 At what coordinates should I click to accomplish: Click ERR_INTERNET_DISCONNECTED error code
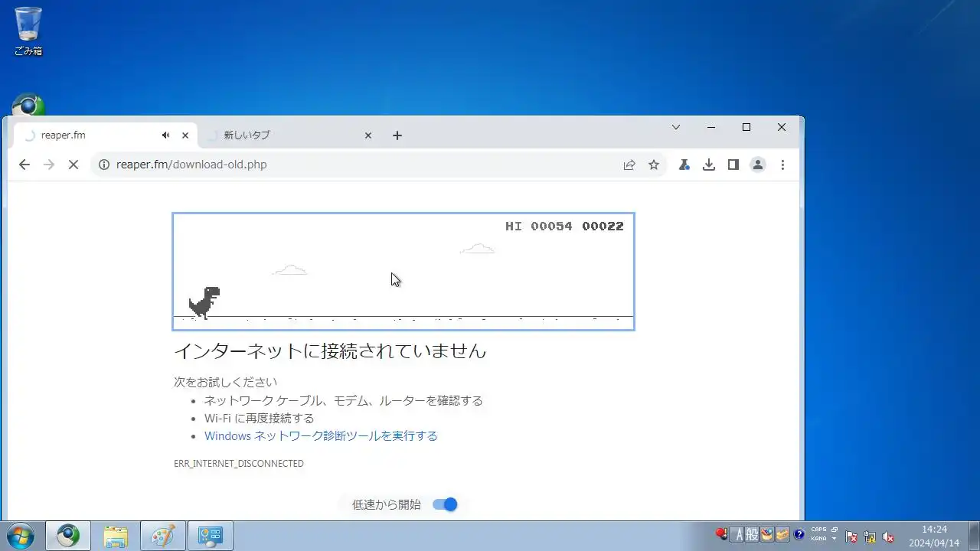[x=239, y=464]
